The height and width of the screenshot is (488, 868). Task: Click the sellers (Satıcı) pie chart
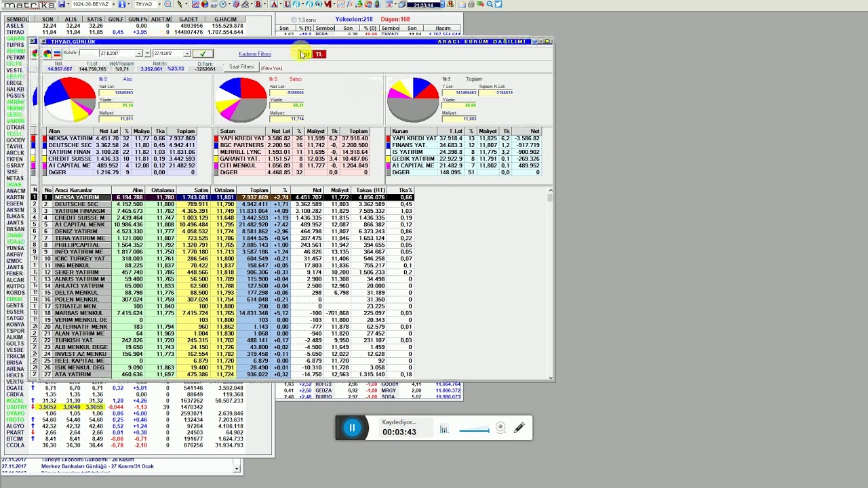pos(241,100)
